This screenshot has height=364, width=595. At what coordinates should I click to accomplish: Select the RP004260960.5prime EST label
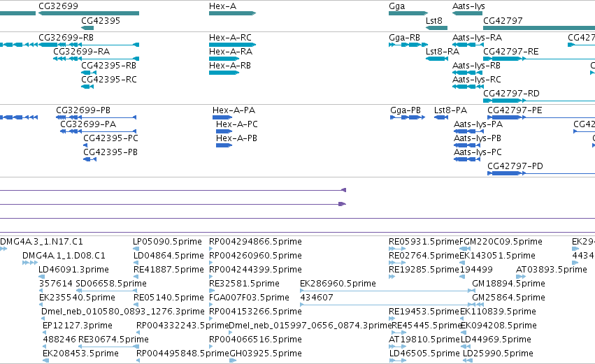255,256
